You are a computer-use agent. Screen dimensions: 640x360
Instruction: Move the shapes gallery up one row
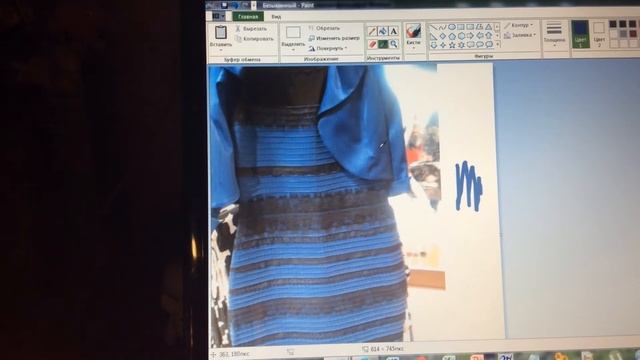(x=498, y=27)
